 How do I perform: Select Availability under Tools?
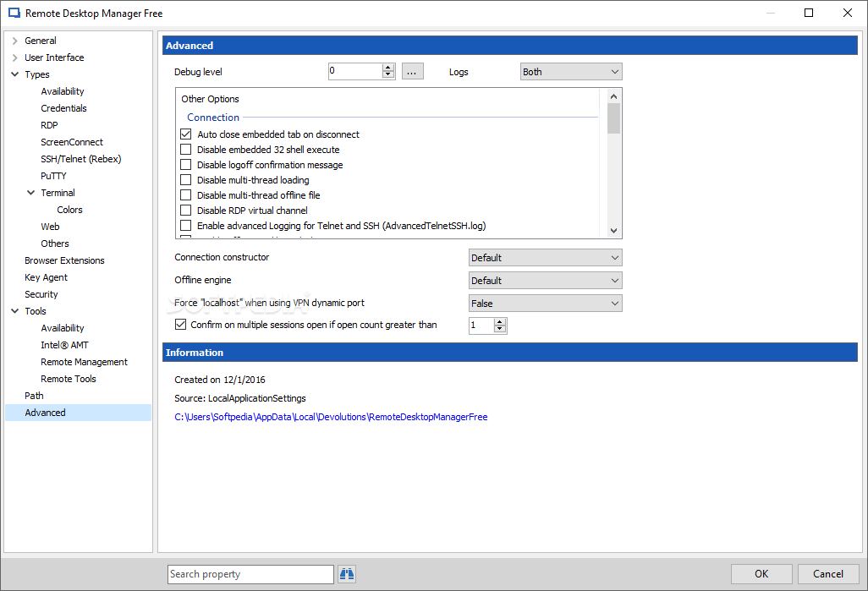pos(63,328)
